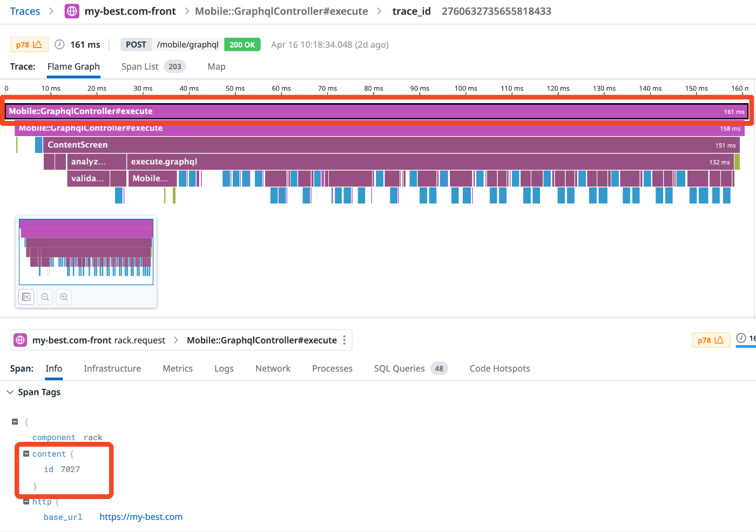Collapse the Span Tags section
Image resolution: width=756 pixels, height=532 pixels.
tap(10, 392)
